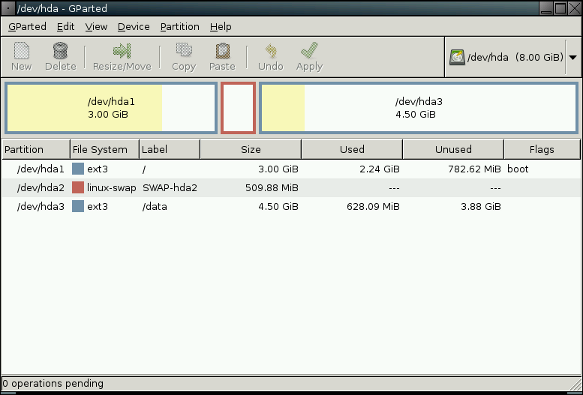Select the /dev/hda2 row in the list

291,188
